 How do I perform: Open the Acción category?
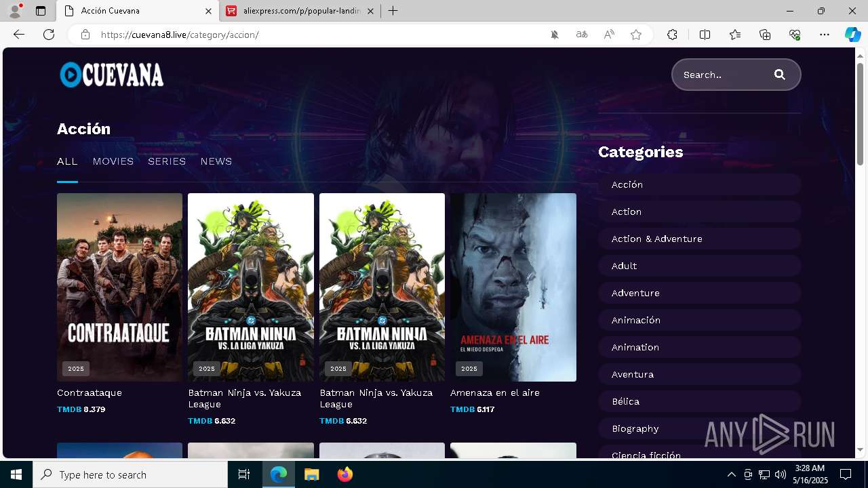coord(700,184)
